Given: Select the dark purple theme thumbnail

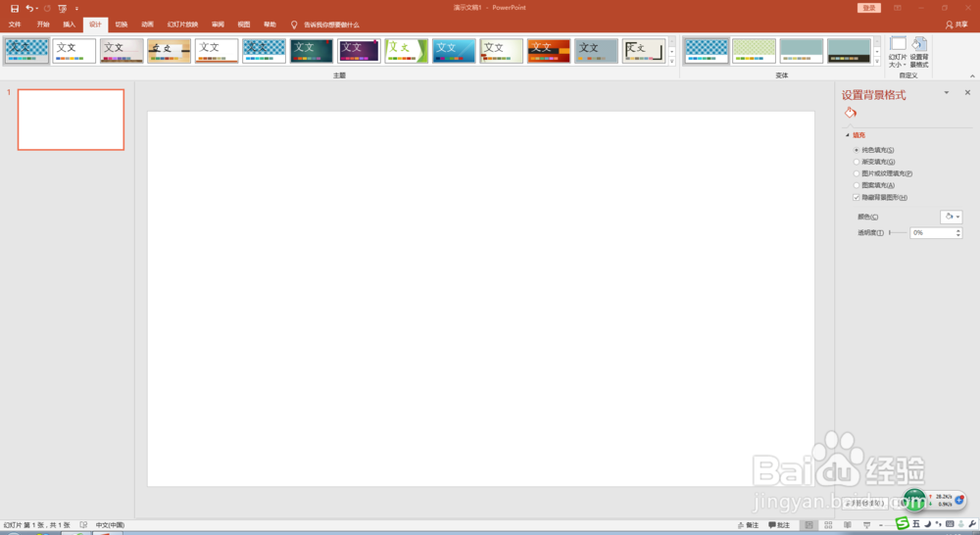Looking at the screenshot, I should (x=359, y=51).
